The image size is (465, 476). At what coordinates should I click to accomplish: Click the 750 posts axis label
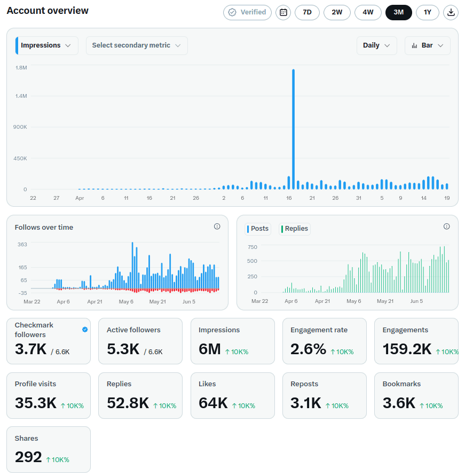click(253, 247)
